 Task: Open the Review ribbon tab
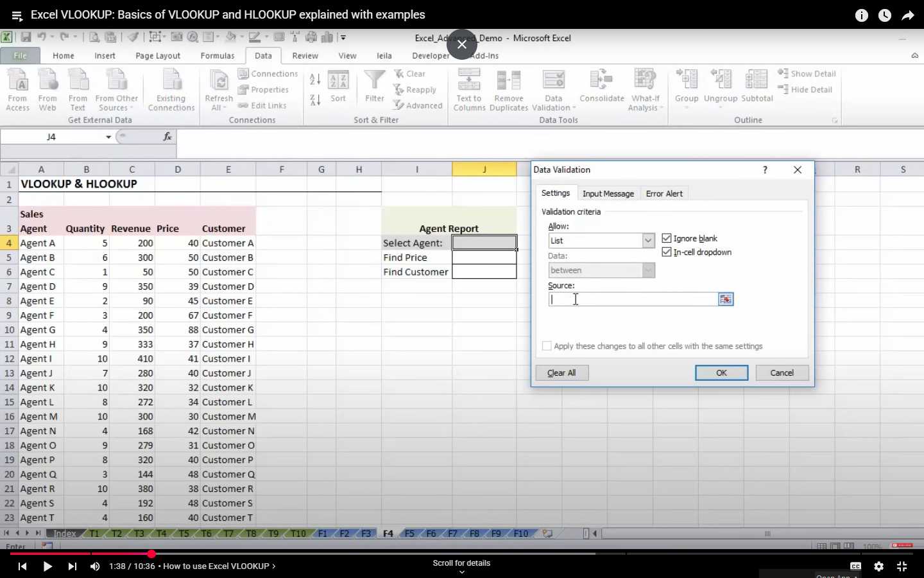(305, 56)
